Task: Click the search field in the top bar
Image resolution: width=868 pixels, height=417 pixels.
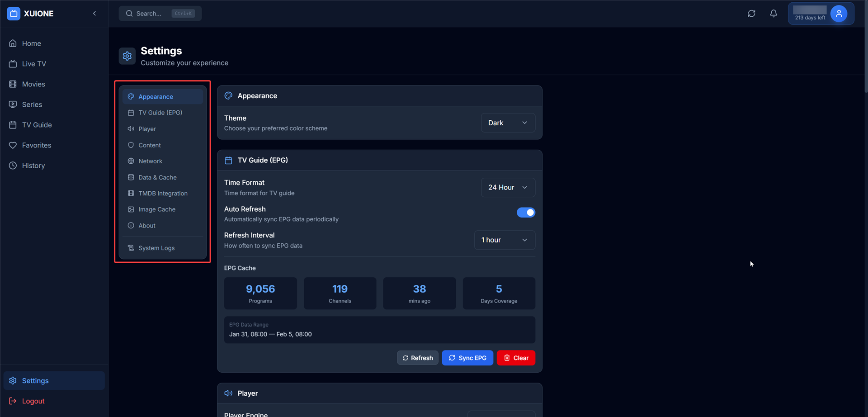Action: (160, 14)
